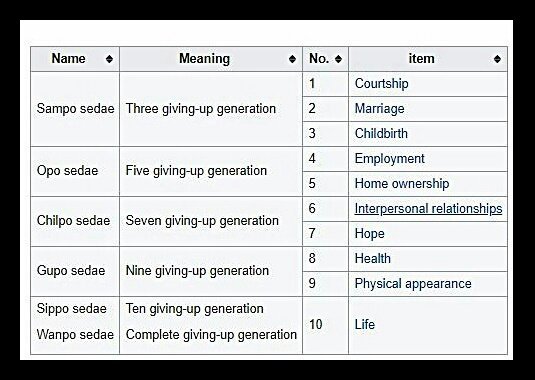Select the Gupo sedae name cell
This screenshot has height=380, width=535.
pyautogui.click(x=75, y=272)
